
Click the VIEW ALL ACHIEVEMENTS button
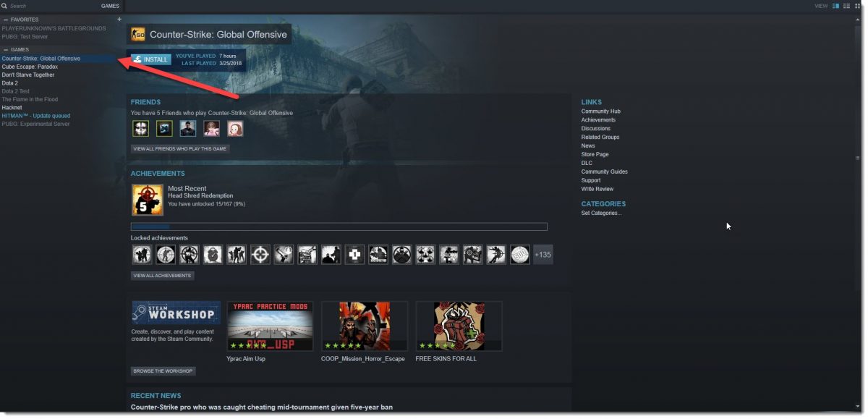[x=161, y=275]
